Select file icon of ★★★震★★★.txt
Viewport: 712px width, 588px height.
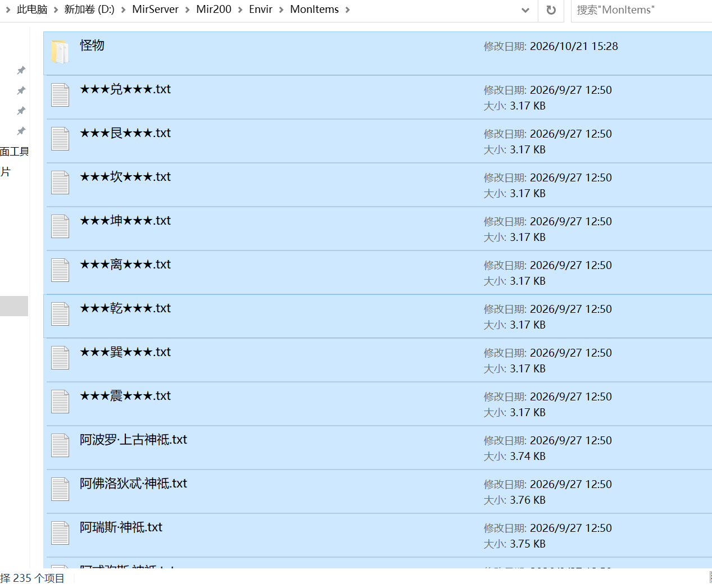(60, 402)
